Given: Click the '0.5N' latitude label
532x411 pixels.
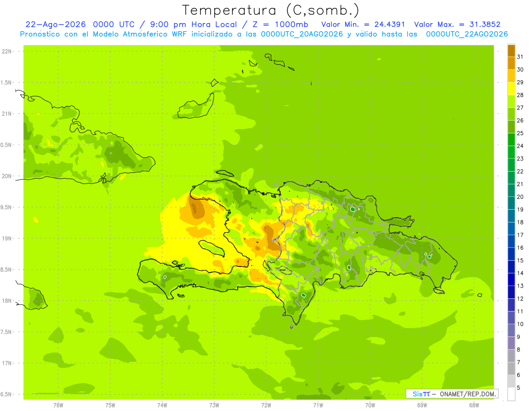Looking at the screenshot, I should click(x=7, y=145).
